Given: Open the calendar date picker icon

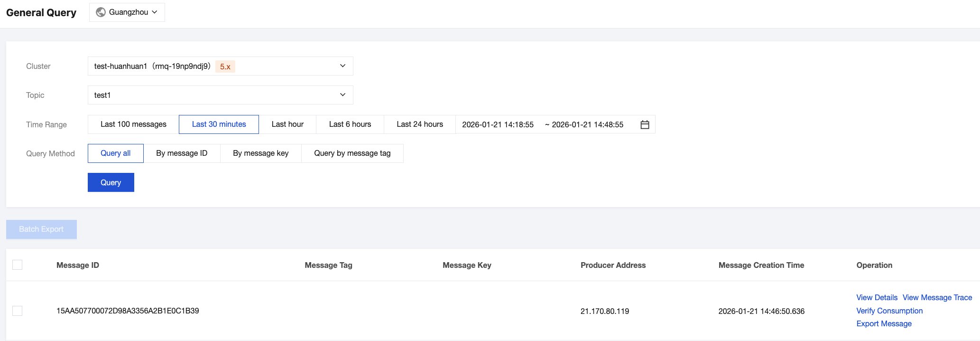Looking at the screenshot, I should (645, 124).
